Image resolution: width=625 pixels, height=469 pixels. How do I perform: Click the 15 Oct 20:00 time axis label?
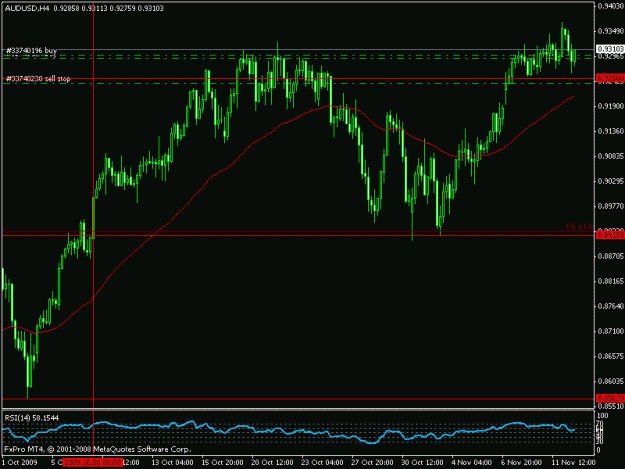pyautogui.click(x=222, y=462)
